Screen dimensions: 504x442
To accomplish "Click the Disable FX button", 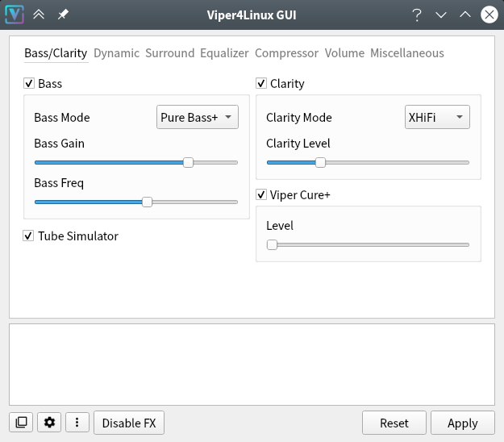I will click(129, 423).
